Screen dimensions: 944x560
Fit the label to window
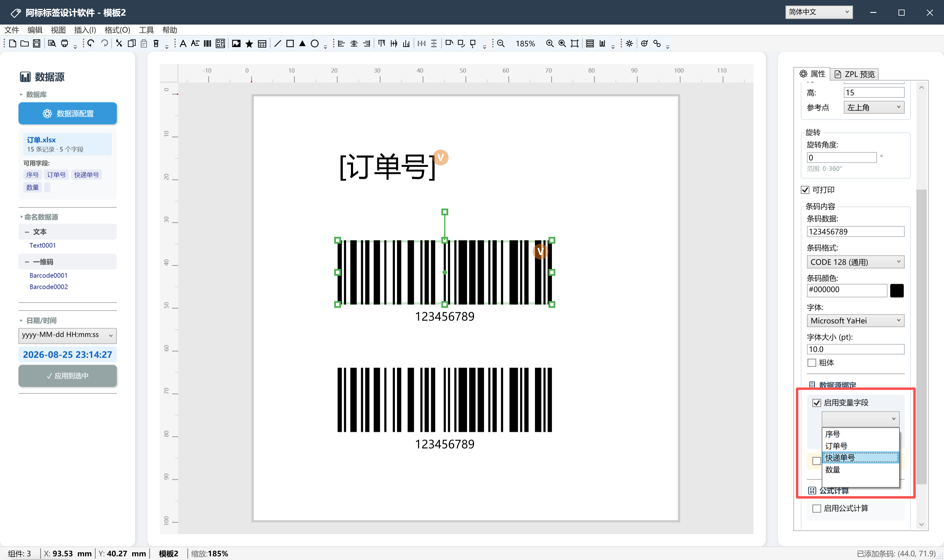coord(574,44)
